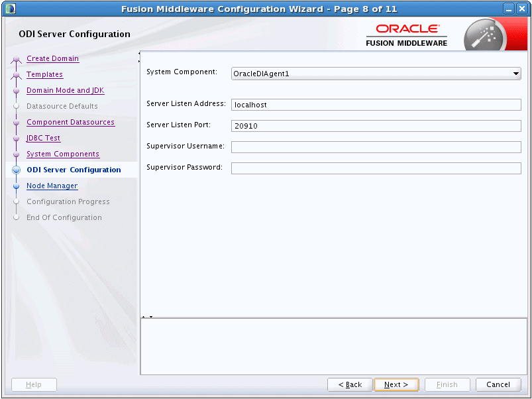Click the ODI Server Configuration bullet icon
Screen dimensions: 532x399
(x=16, y=170)
